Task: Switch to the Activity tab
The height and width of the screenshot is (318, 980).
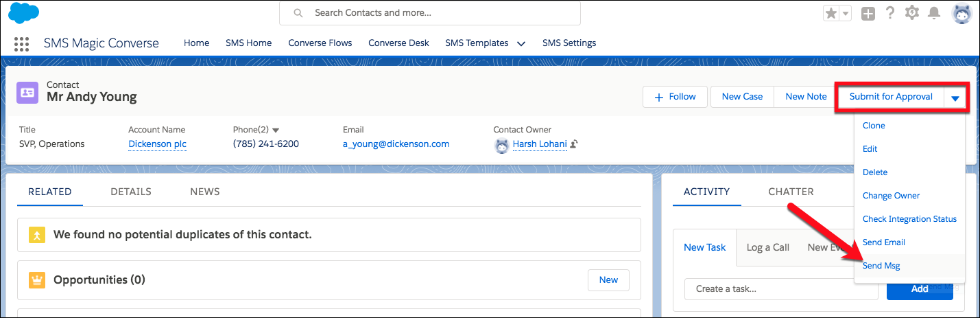Action: coord(706,192)
